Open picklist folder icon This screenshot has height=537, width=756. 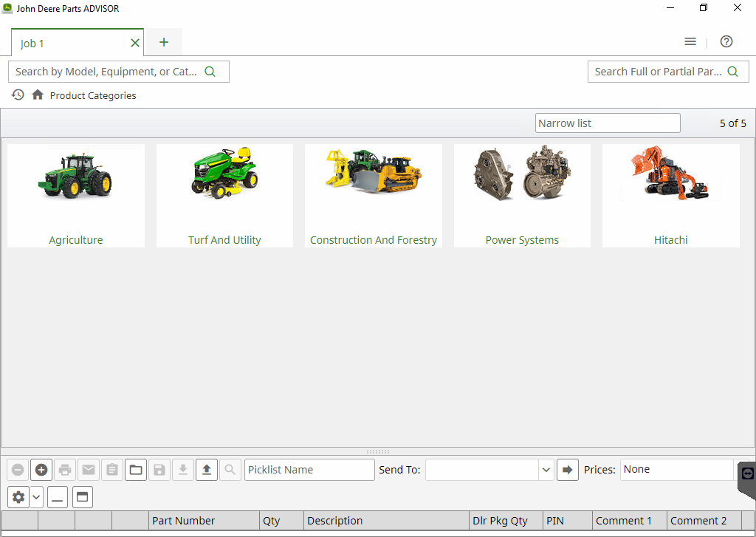tap(136, 470)
